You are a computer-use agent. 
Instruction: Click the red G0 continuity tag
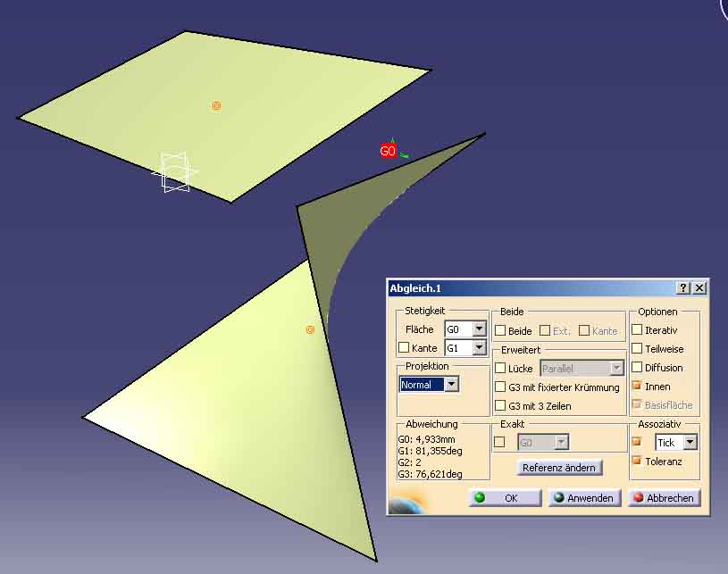click(389, 151)
